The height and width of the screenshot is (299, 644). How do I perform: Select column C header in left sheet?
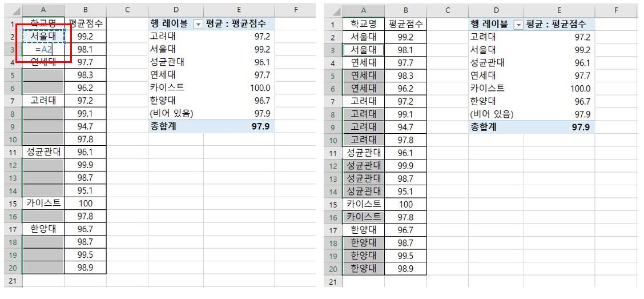[127, 10]
